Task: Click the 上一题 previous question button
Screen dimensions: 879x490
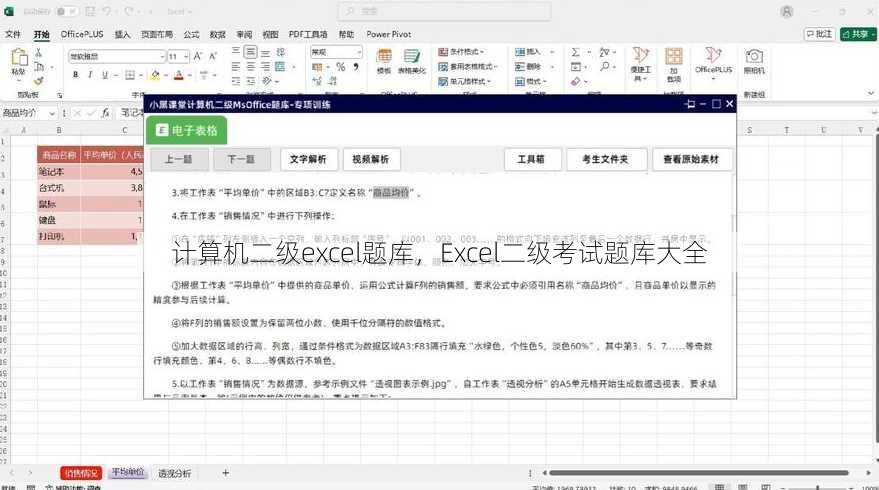Action: (x=178, y=160)
